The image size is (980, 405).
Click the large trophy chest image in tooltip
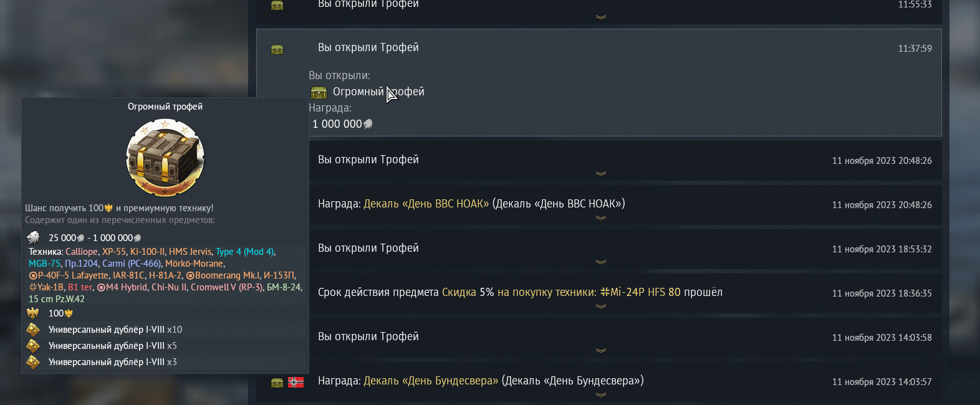click(x=165, y=158)
